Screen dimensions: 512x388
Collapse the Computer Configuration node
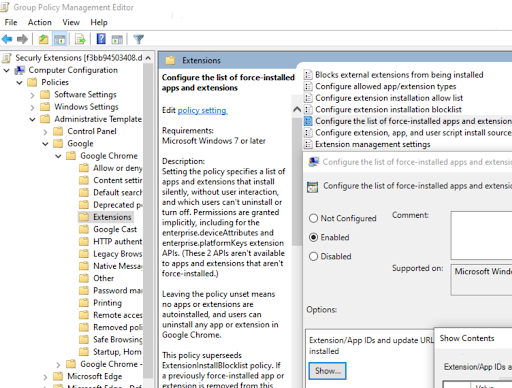(x=6, y=70)
